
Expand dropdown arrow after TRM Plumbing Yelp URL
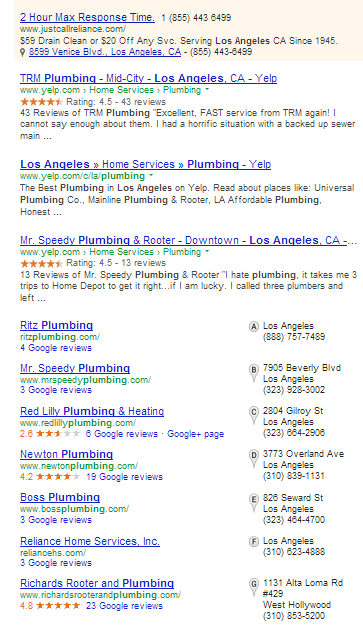tap(207, 90)
